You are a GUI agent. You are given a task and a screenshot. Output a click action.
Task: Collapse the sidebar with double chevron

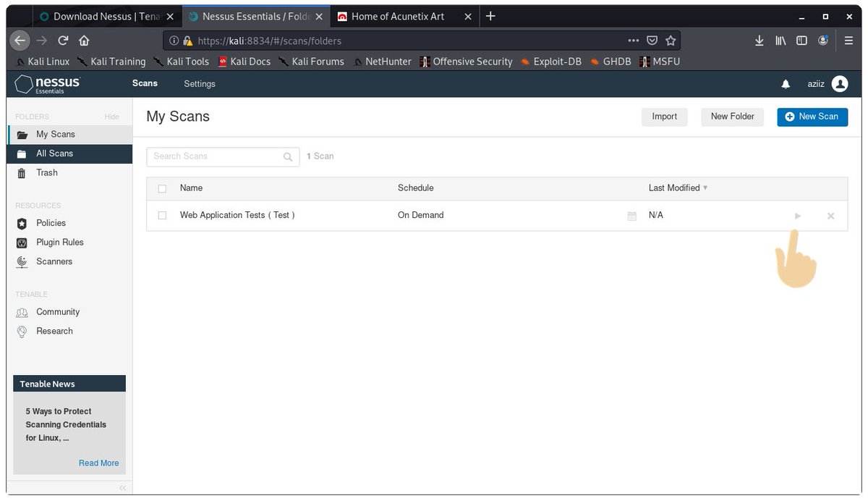pos(122,488)
